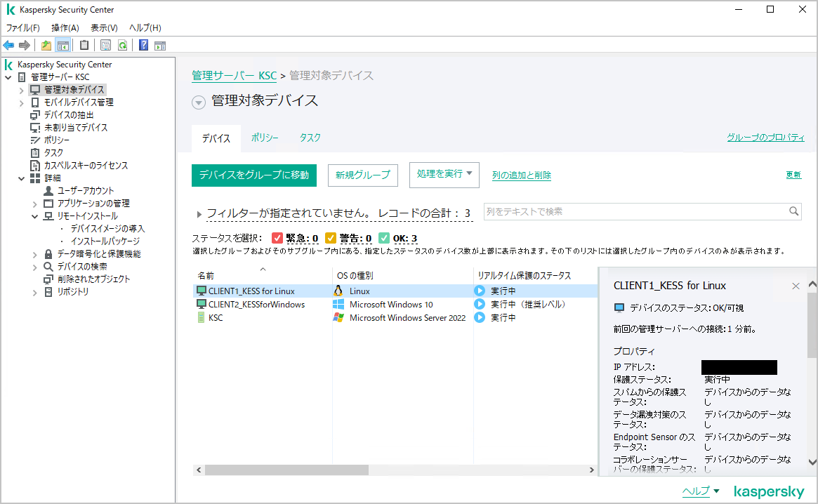The width and height of the screenshot is (818, 504).
Task: Click the blue Back arrow in toolbar
Action: (x=8, y=46)
